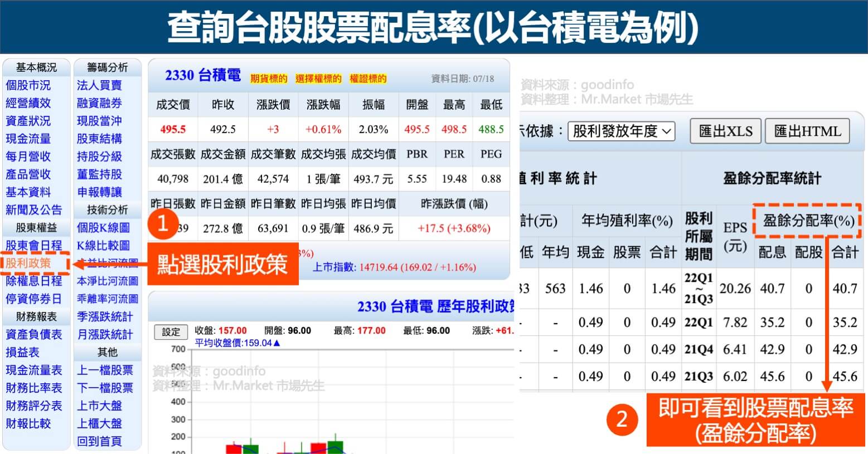Screen dimensions: 868x454
Task: Click the 21Q4 row period cell
Action: click(x=699, y=349)
